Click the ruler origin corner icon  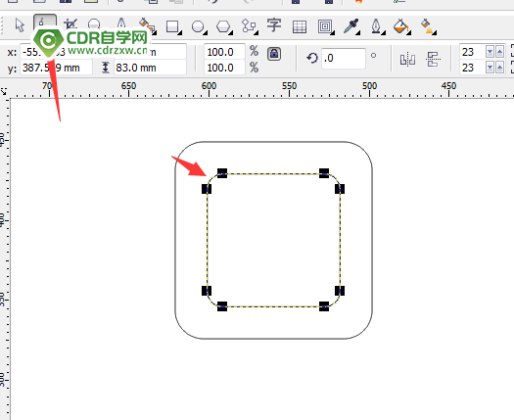(x=4, y=91)
